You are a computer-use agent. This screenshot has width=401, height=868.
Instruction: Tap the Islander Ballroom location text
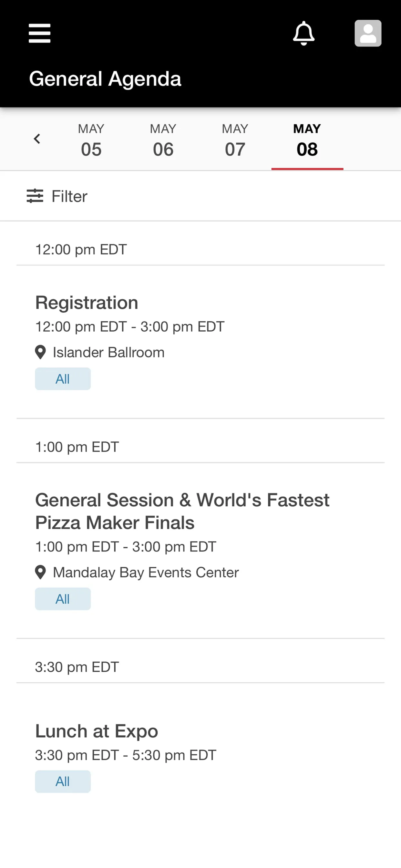coord(108,352)
